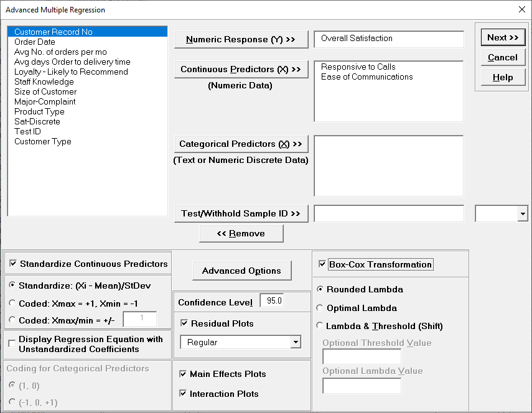This screenshot has width=532, height=413.
Task: Open the Help dialog
Action: coord(503,76)
